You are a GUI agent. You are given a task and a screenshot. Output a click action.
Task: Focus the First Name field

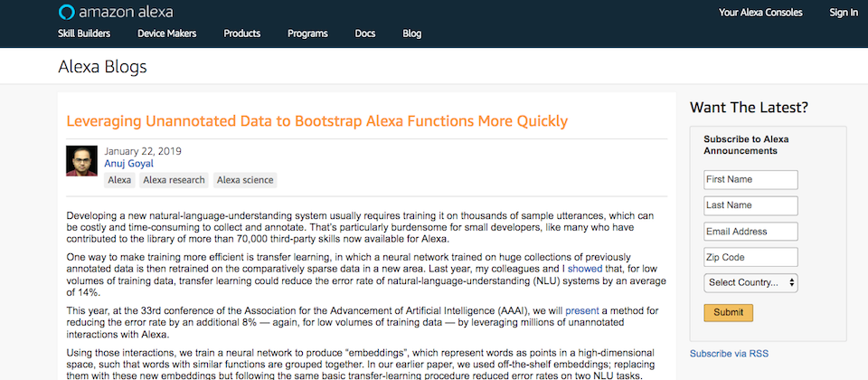(750, 179)
